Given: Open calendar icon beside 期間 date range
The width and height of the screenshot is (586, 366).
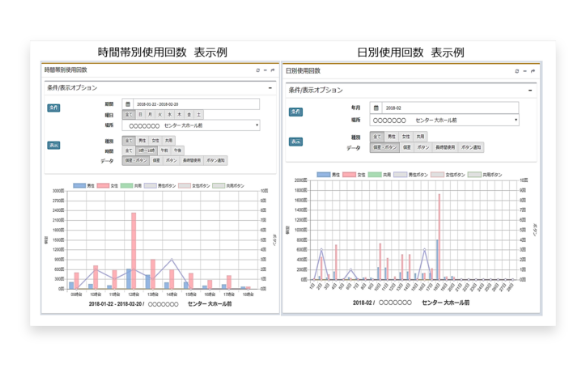Looking at the screenshot, I should 127,104.
